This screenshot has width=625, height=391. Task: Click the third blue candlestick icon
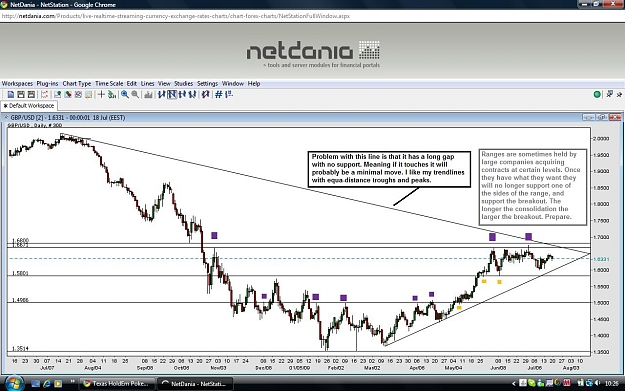coord(182,94)
